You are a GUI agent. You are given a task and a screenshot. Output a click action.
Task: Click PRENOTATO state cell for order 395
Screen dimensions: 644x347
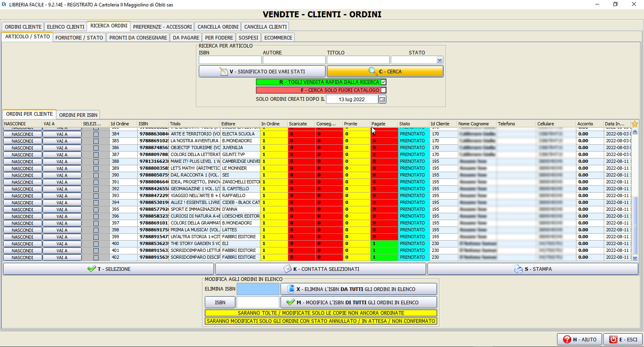point(414,209)
